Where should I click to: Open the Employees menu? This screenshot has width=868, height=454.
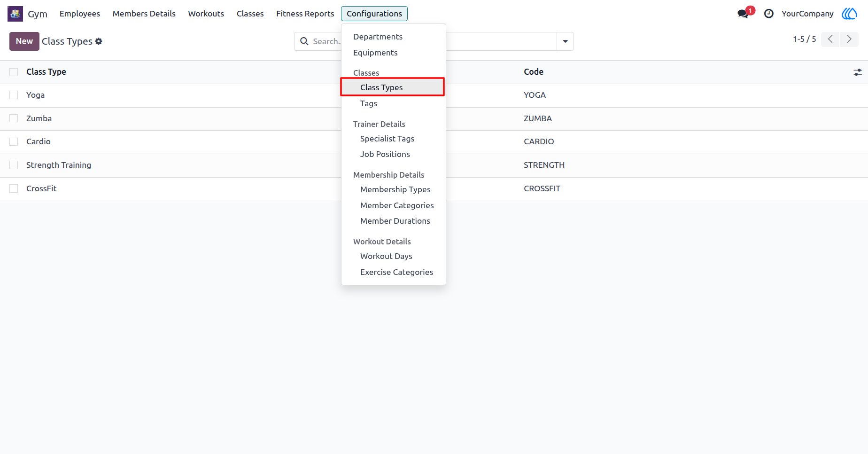tap(80, 14)
